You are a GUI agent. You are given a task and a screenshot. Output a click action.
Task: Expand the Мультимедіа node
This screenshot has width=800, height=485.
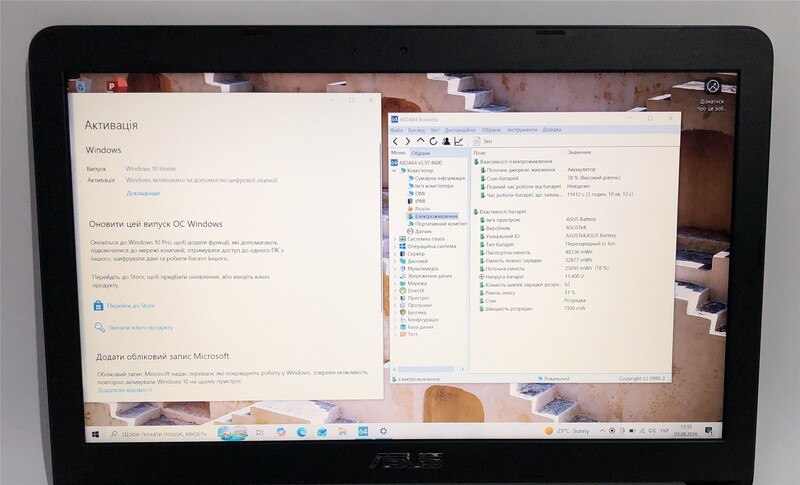[x=394, y=268]
